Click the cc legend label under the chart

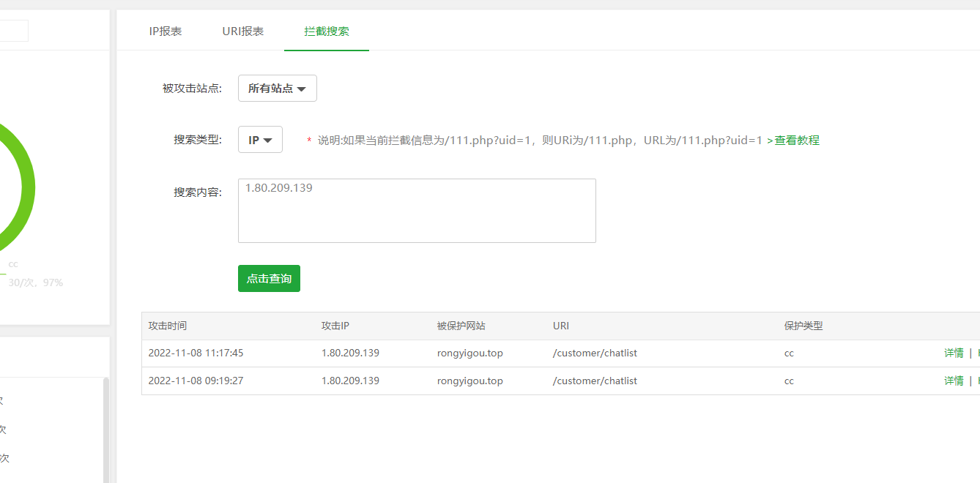pyautogui.click(x=13, y=264)
